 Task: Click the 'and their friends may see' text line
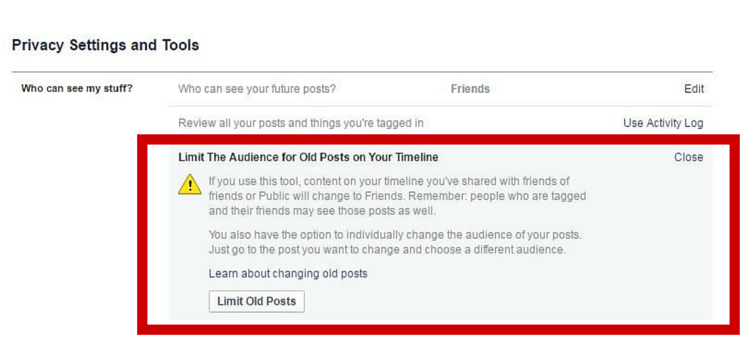322,212
